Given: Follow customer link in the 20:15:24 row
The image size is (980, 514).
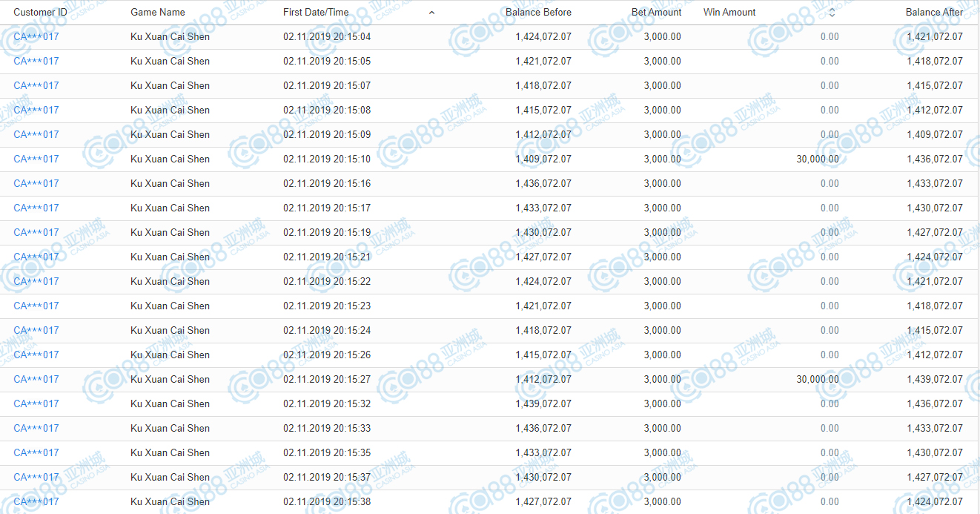Looking at the screenshot, I should coord(36,330).
